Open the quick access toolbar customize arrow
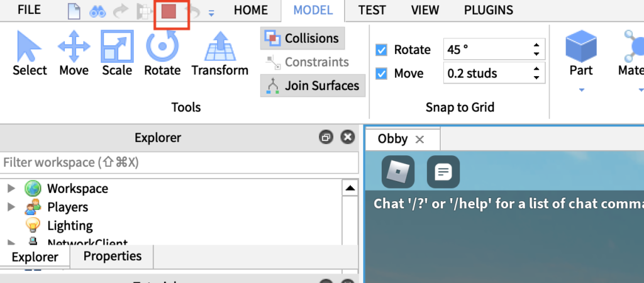 (x=211, y=14)
